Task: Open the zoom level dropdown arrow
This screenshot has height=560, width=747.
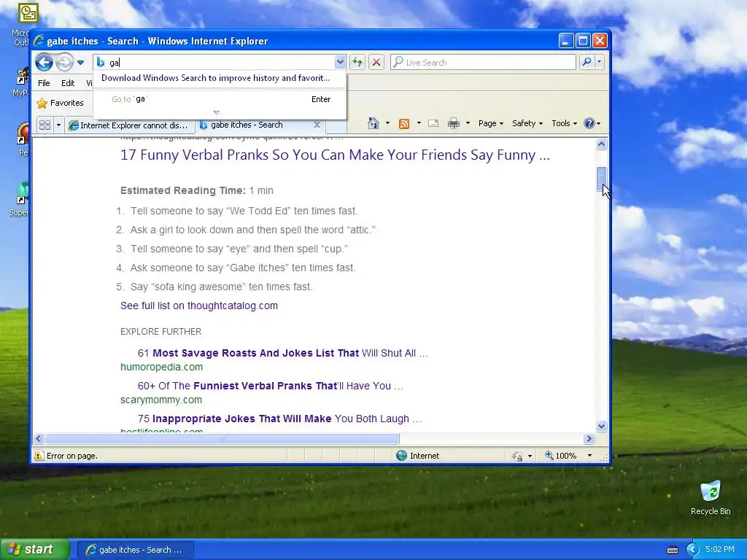Action: (589, 456)
